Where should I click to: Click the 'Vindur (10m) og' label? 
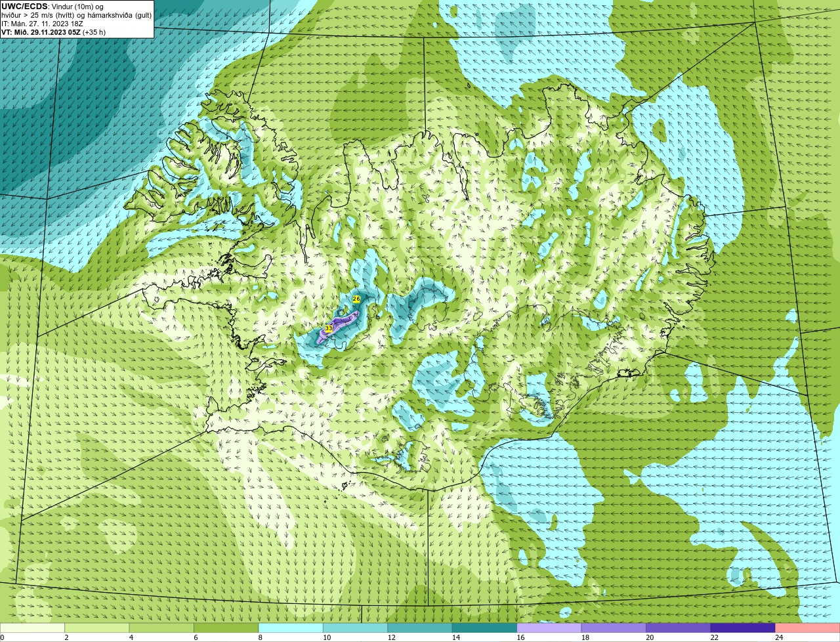77,7
